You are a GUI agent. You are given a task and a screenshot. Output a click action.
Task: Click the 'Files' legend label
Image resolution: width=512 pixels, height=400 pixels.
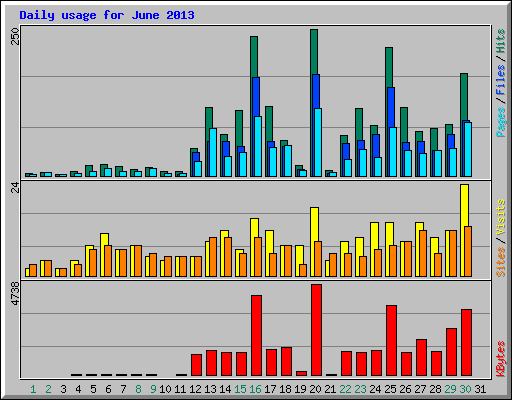pos(500,79)
